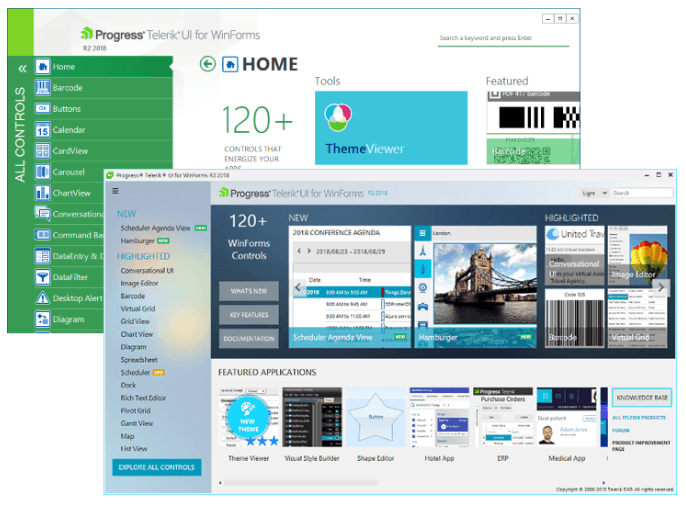The height and width of the screenshot is (514, 686).
Task: Open Chart View in sidebar list
Action: tap(136, 334)
